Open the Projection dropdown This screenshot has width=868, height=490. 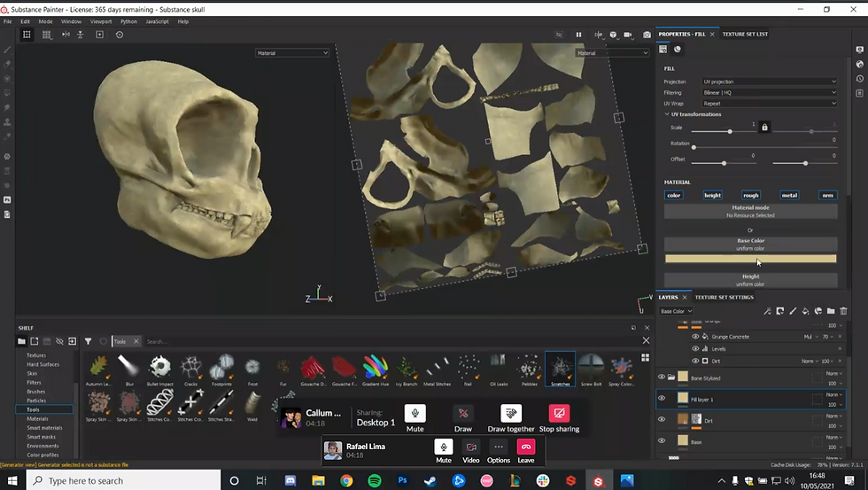point(769,82)
